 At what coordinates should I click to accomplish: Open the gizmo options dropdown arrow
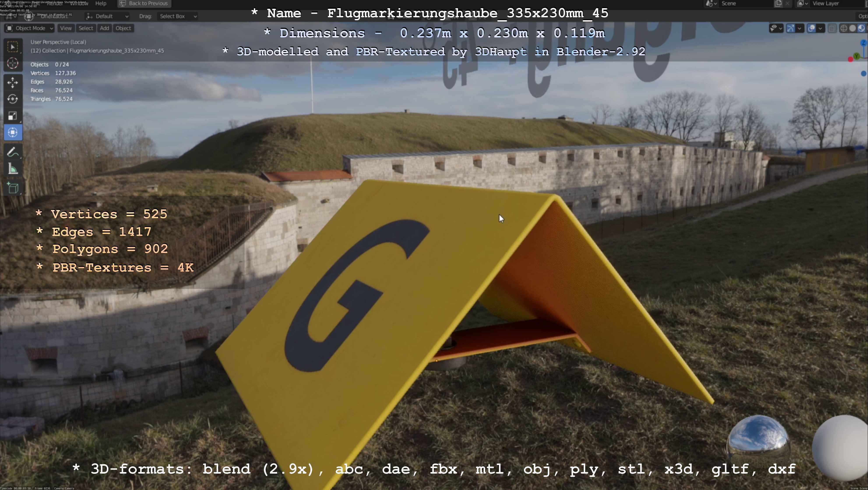point(800,28)
